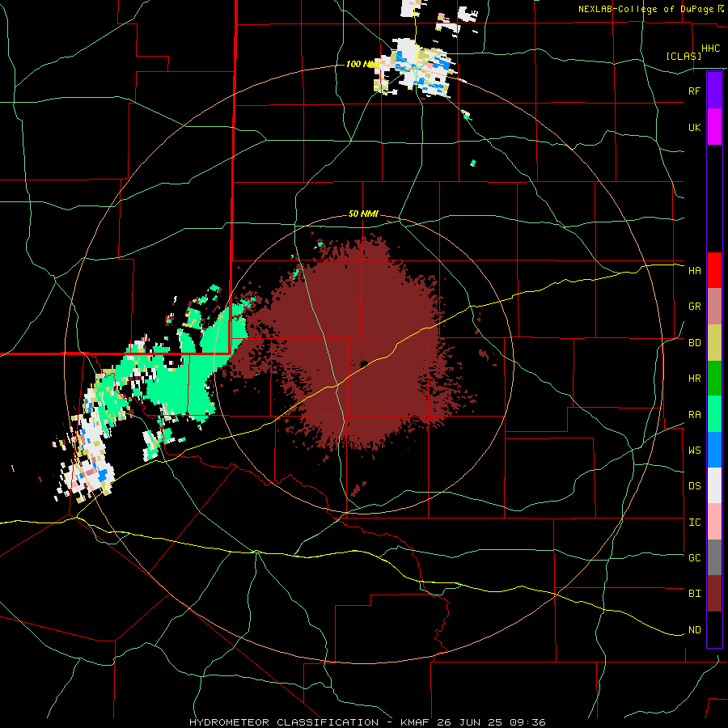Click the black radar site dot
728x728 pixels.
(x=364, y=363)
